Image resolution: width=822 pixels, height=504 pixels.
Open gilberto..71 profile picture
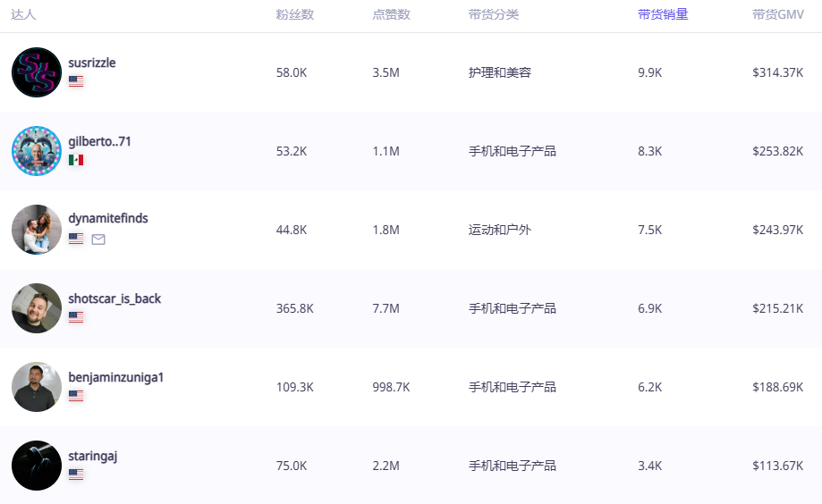(37, 151)
